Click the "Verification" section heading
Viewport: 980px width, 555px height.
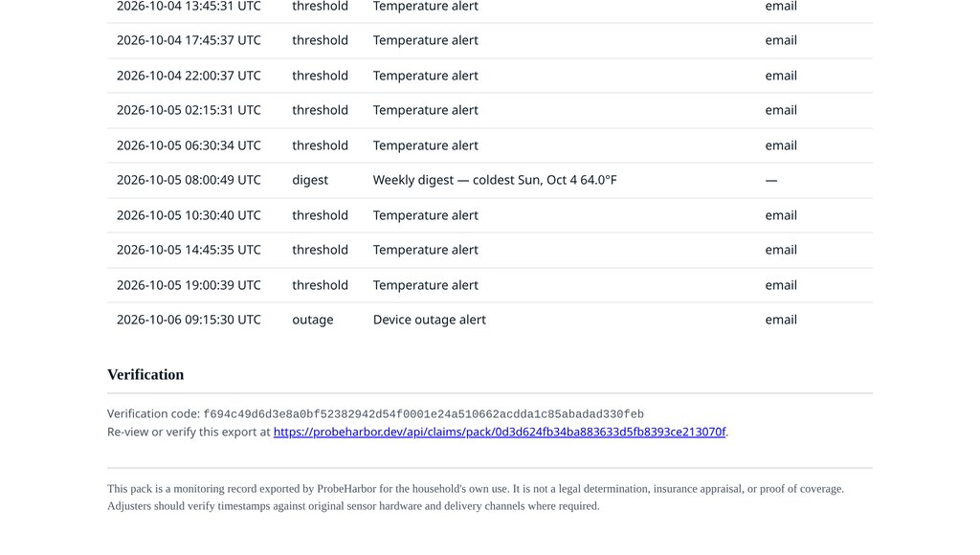[x=145, y=374]
